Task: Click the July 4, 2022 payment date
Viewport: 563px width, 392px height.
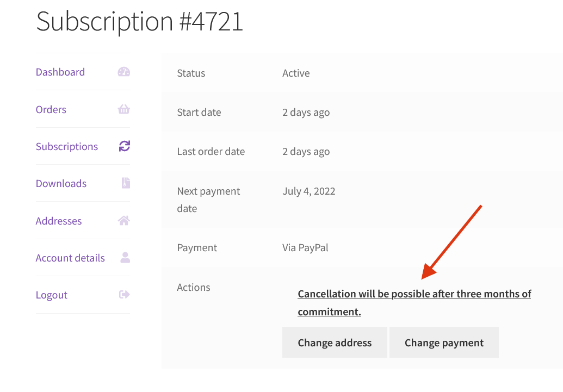Action: 309,191
